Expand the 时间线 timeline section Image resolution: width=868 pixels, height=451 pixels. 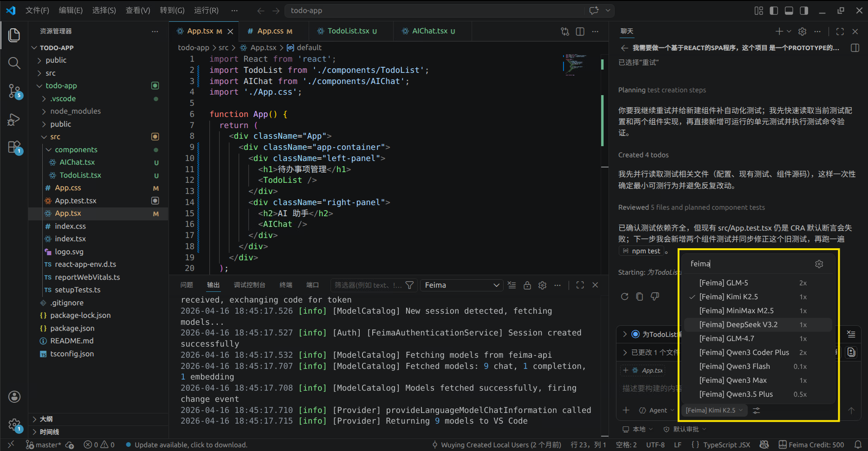98,432
